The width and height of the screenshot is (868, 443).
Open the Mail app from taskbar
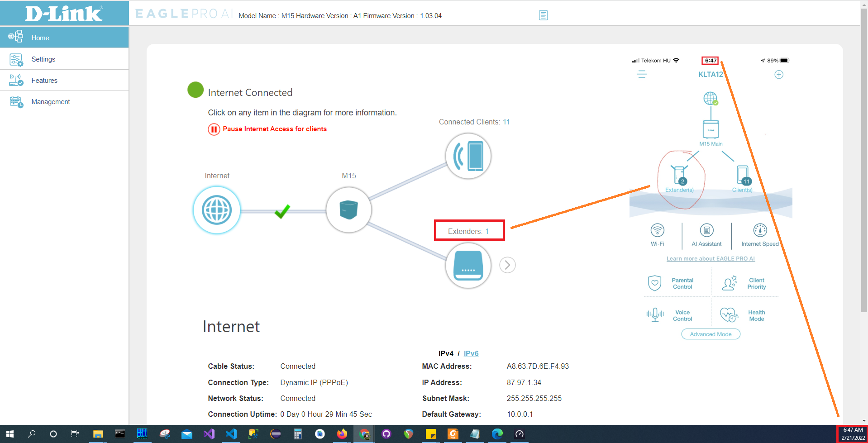[x=187, y=434]
